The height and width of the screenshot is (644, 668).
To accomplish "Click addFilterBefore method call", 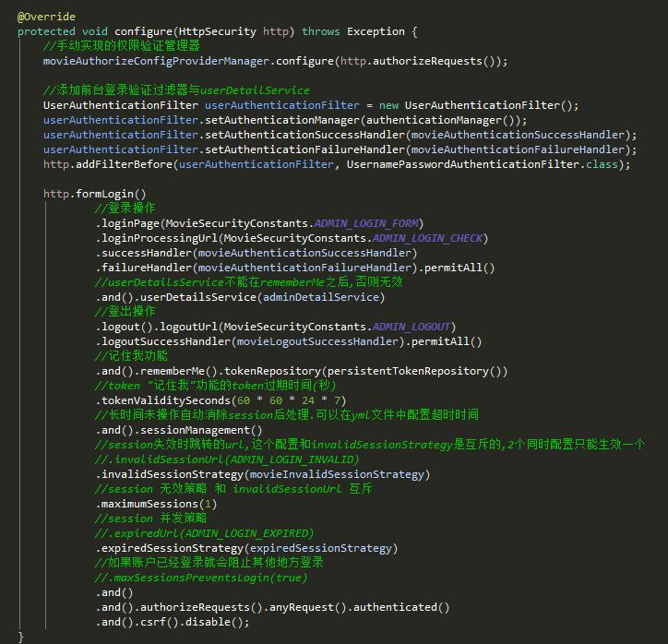I will coord(124,164).
